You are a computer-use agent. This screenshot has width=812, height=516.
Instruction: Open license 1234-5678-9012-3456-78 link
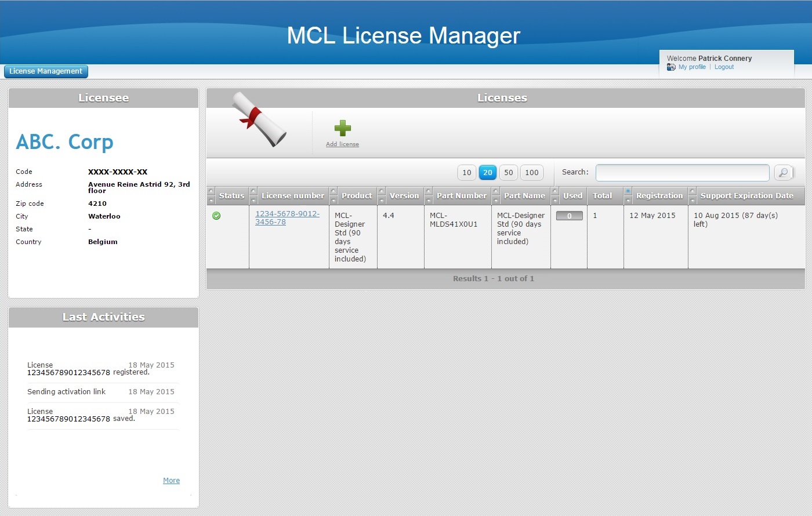pyautogui.click(x=287, y=217)
